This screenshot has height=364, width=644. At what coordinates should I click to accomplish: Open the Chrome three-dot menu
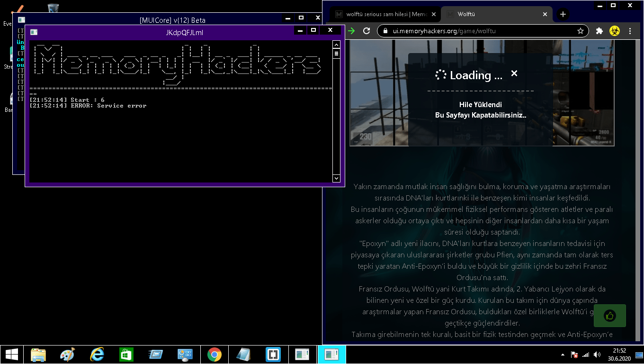click(630, 31)
